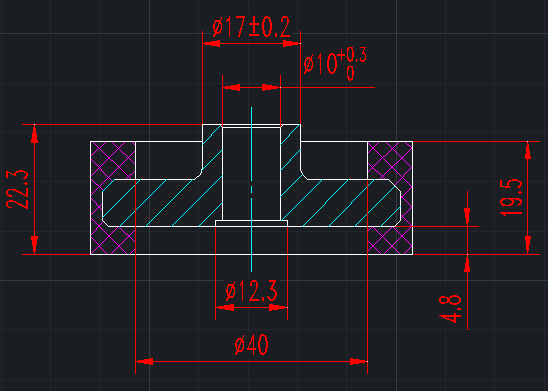
Task: Click the 22.3 height dimension text
Action: tap(17, 189)
